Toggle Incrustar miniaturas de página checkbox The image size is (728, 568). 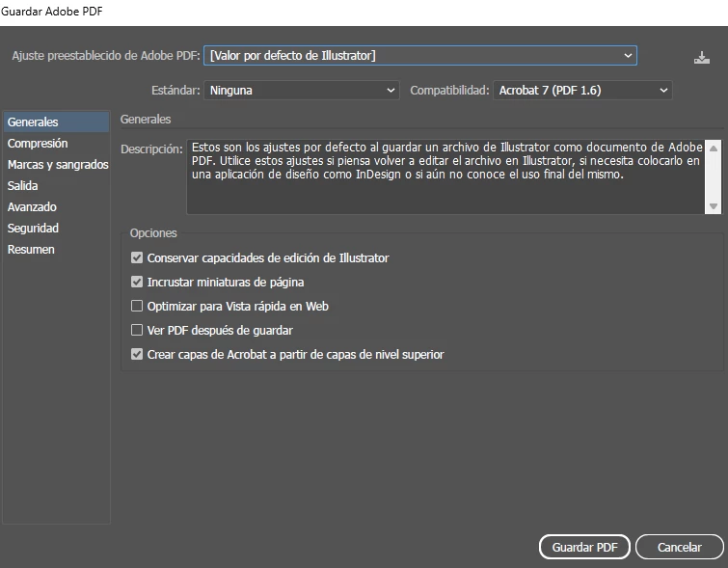click(137, 282)
